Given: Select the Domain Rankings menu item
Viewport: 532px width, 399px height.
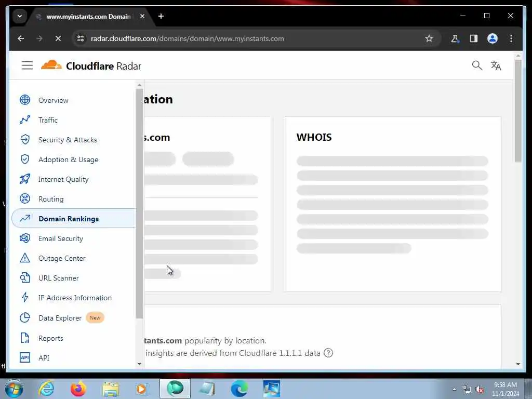Looking at the screenshot, I should [x=74, y=218].
